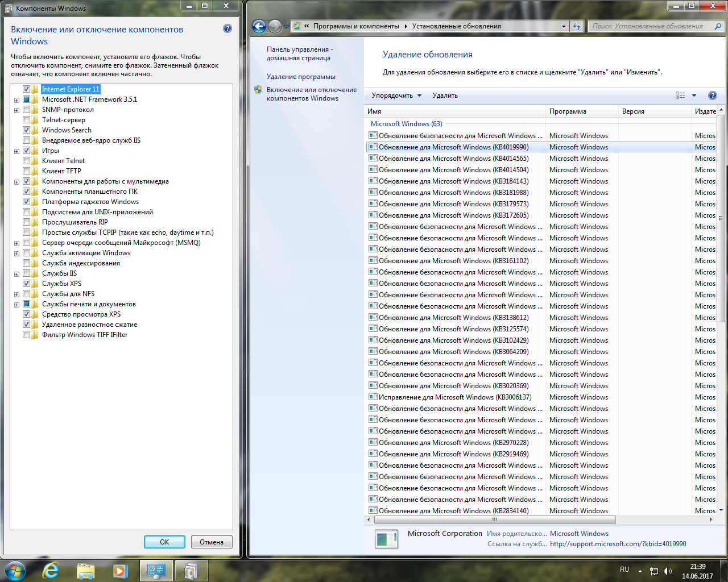728x582 pixels.
Task: Click the icon of the KB3006137 fix row
Action: 373,397
